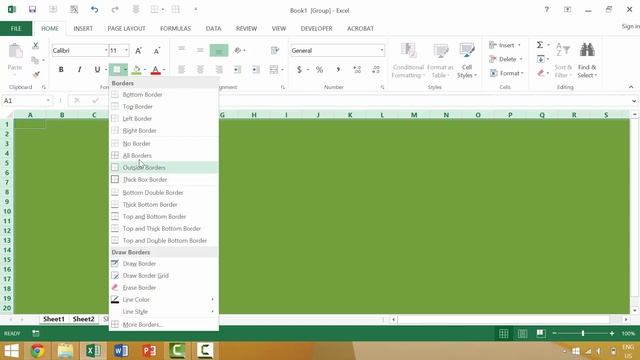The width and height of the screenshot is (640, 360).
Task: Click the Redo arrow icon
Action: pyautogui.click(x=115, y=9)
